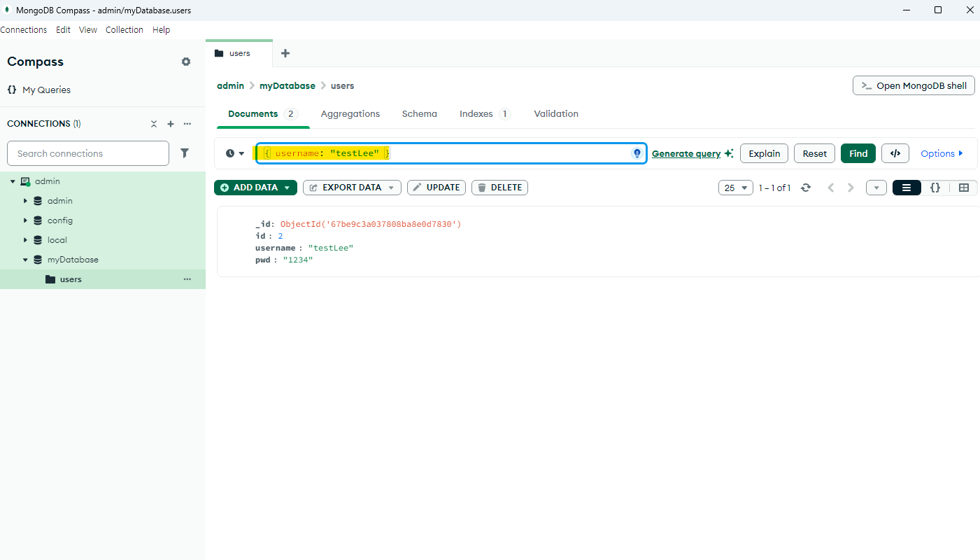Screen dimensions: 980x560
Task: Open the documents per page 25 dropdown
Action: 736,188
